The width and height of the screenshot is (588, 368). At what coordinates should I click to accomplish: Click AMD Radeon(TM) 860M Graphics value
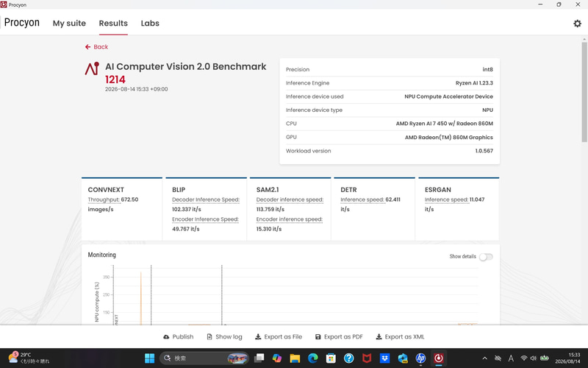[x=449, y=138]
